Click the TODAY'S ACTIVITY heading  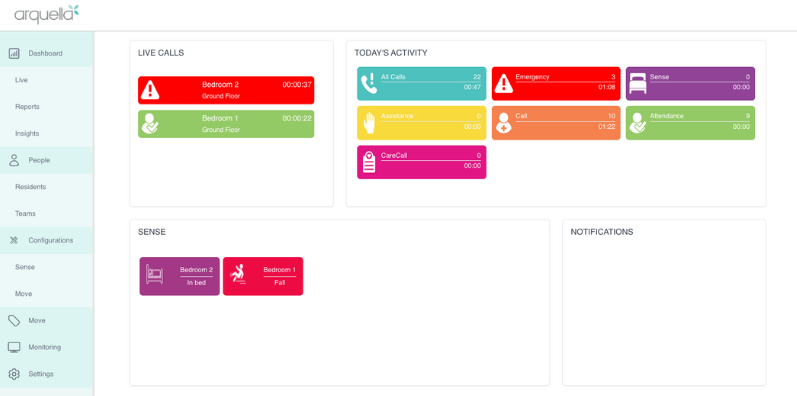click(x=391, y=53)
